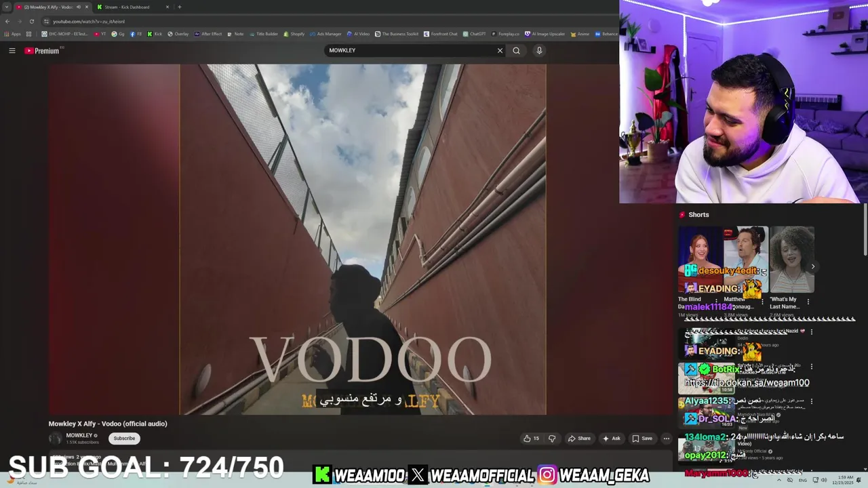Open the Forefront Chat bookmark
Image resolution: width=868 pixels, height=488 pixels.
coord(441,34)
